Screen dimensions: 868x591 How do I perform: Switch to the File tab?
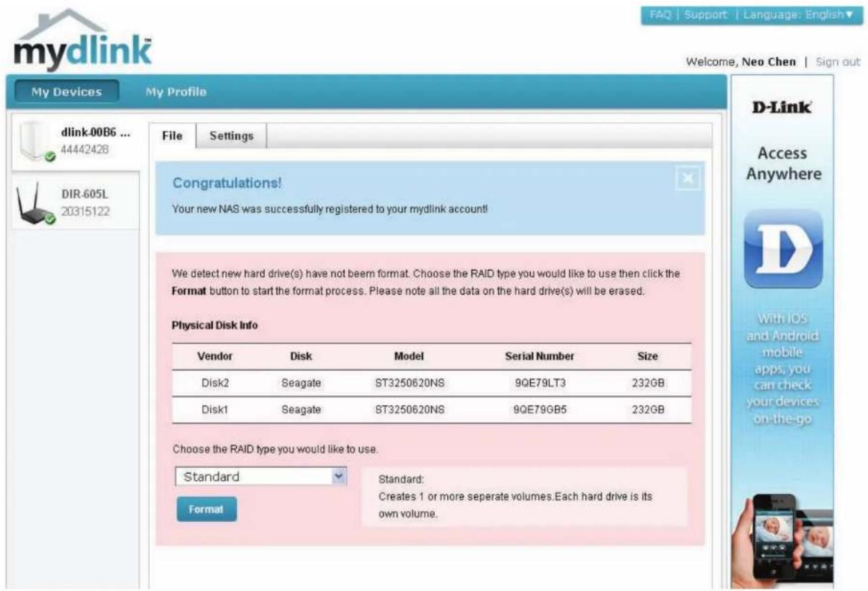[x=172, y=135]
